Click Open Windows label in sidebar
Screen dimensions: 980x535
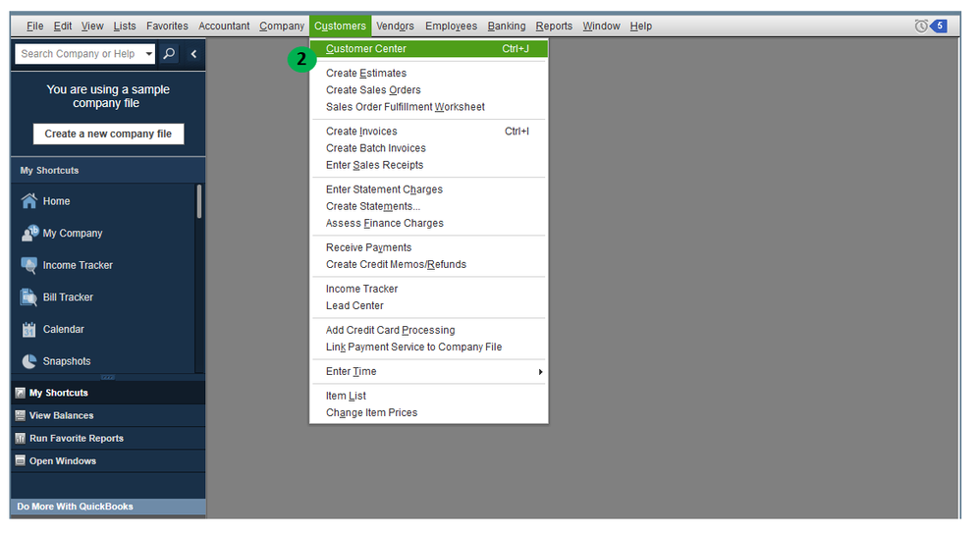63,460
